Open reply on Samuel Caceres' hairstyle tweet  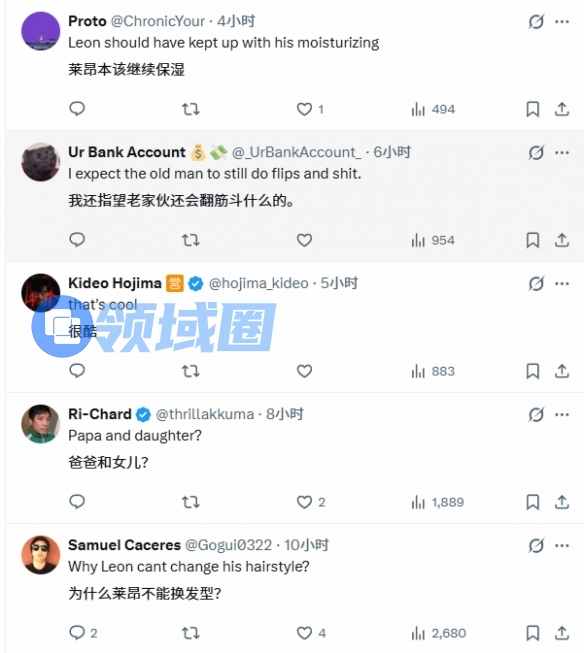[x=77, y=633]
